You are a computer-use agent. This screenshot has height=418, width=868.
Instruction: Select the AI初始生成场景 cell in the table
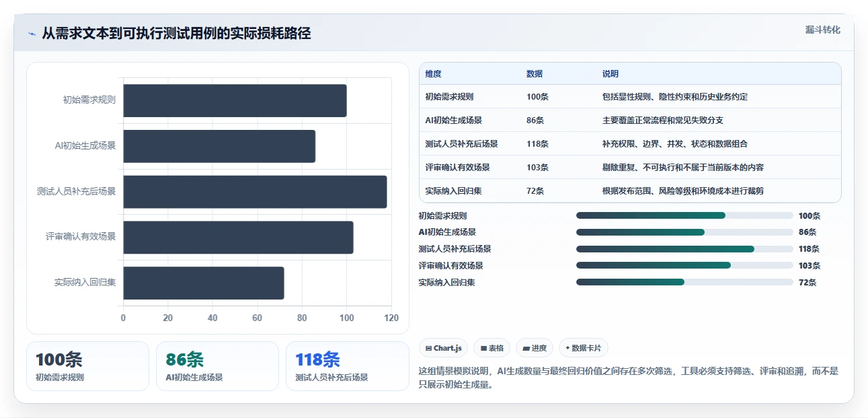click(x=453, y=120)
